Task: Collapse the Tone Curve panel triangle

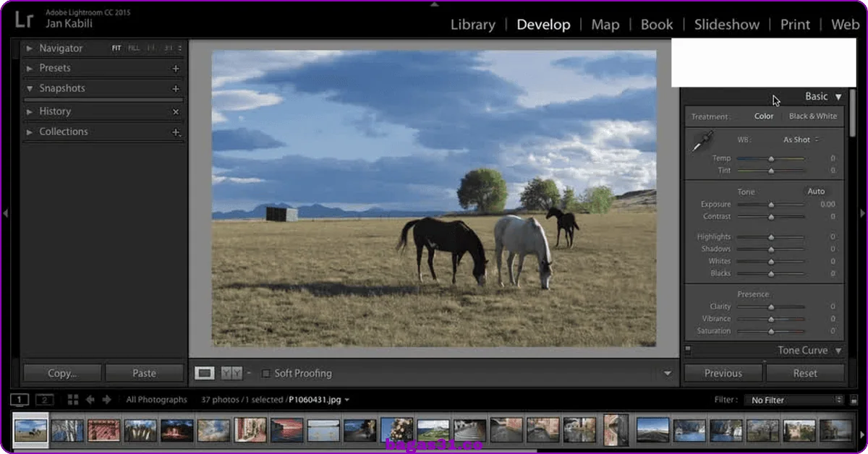Action: tap(838, 351)
